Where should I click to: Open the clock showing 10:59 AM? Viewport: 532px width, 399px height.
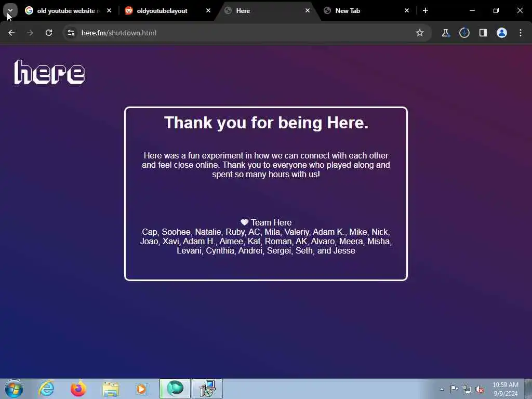pos(506,389)
